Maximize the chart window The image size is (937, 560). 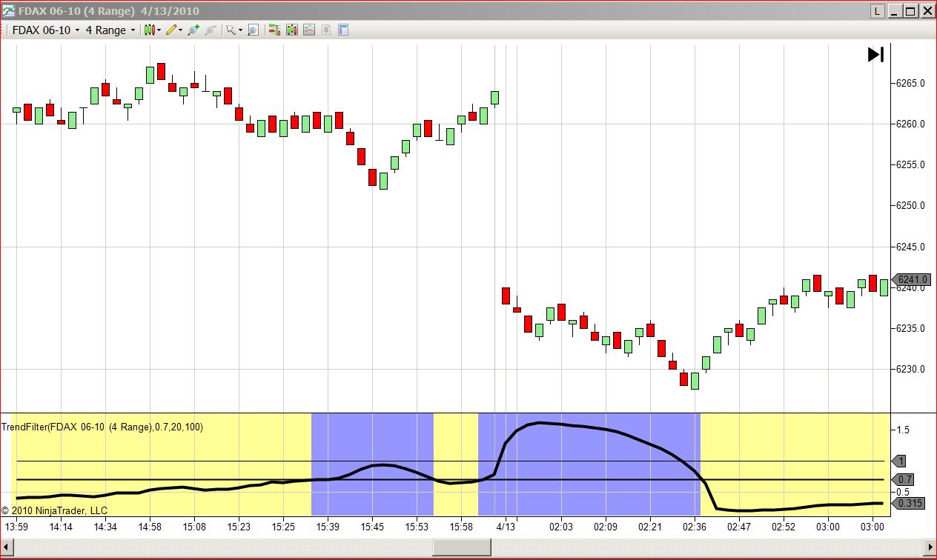[911, 11]
